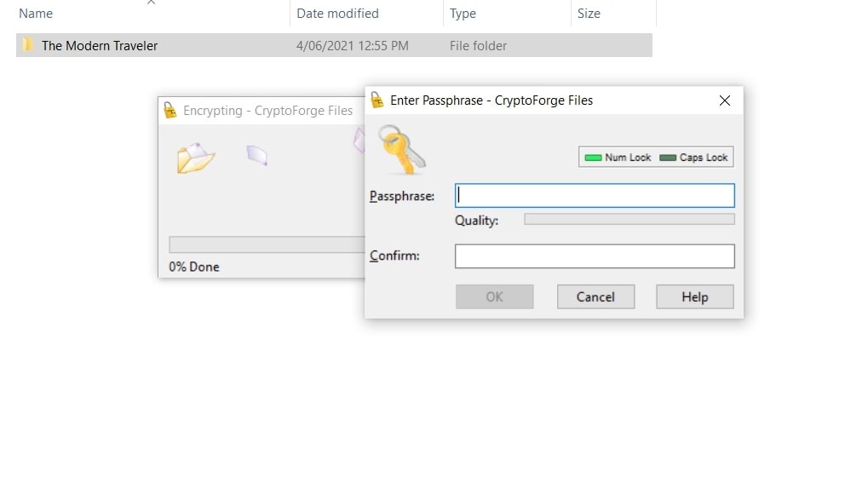The width and height of the screenshot is (868, 488).
Task: Click the OK button in passphrase dialog
Action: [494, 297]
